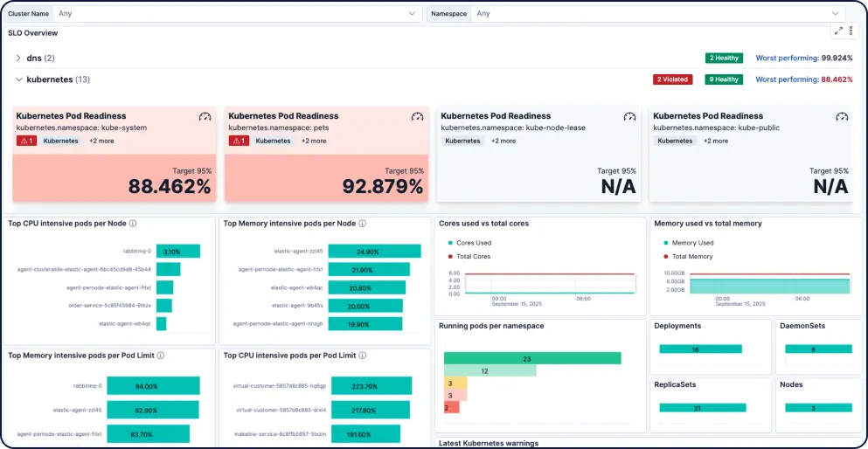Click info icon beside Top CPU pods per Node
Viewport: 868px width, 449px height.
133,224
